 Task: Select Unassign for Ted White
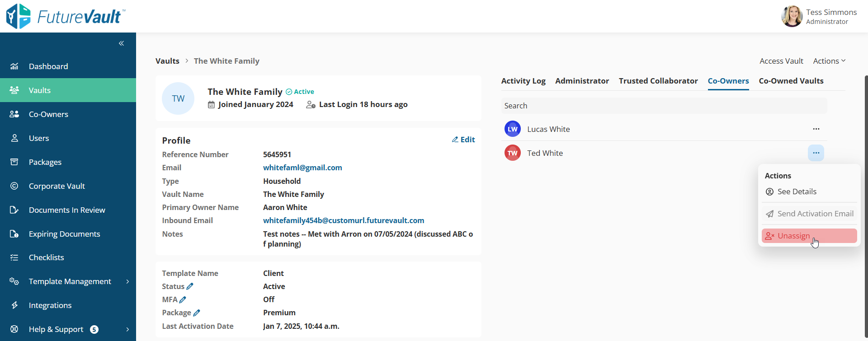click(x=809, y=236)
